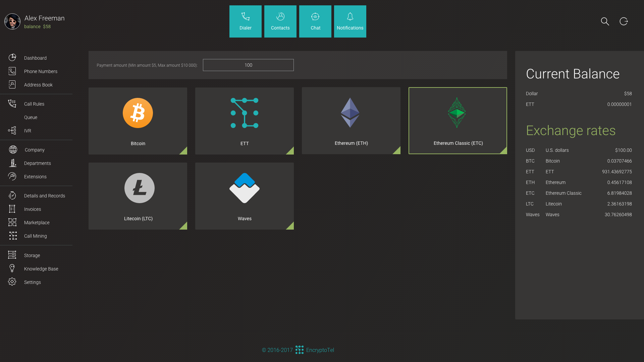Viewport: 644px width, 362px height.
Task: Click the IVR tree icon
Action: point(12,130)
